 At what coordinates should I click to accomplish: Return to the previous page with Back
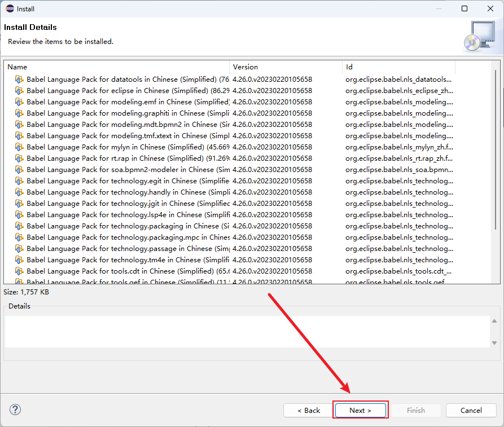pos(309,410)
